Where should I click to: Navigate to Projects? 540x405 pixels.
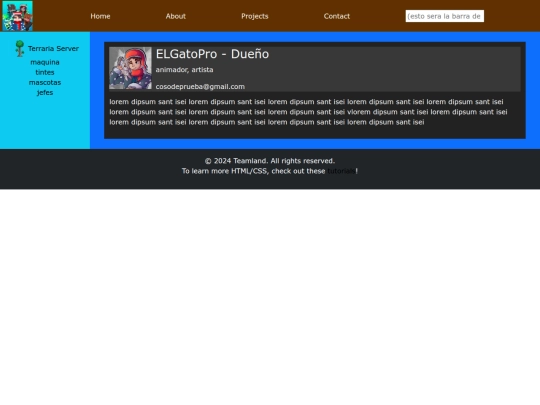[x=255, y=16]
